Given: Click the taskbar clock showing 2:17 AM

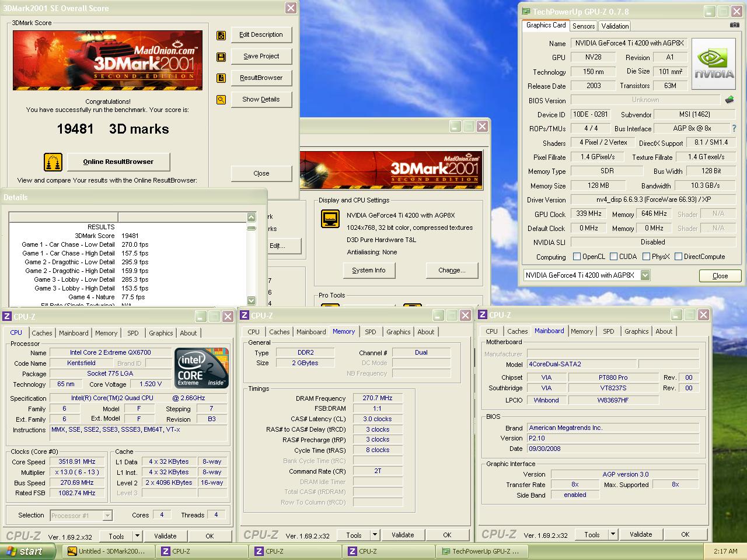Looking at the screenshot, I should tap(725, 551).
